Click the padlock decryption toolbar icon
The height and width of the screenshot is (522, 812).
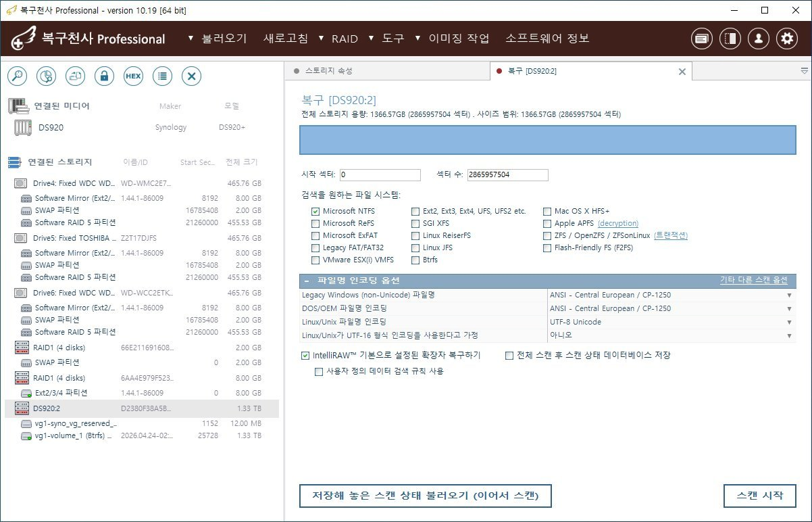[104, 76]
